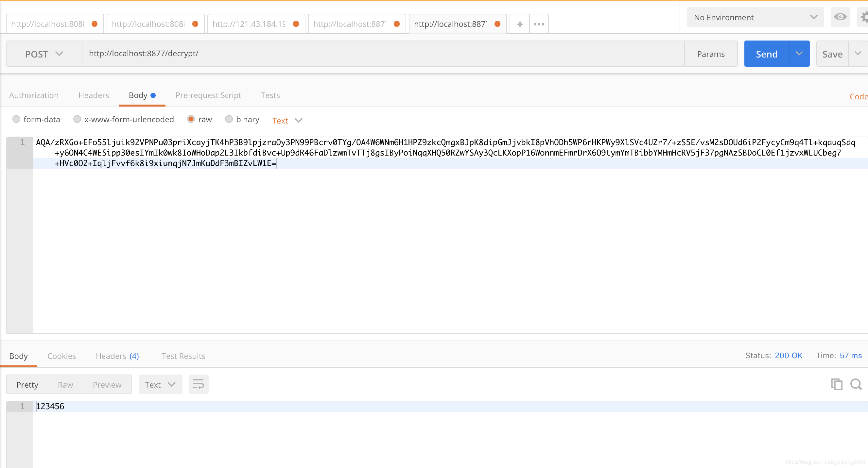868x468 pixels.
Task: Open the Pre-request Script tab
Action: coord(208,95)
